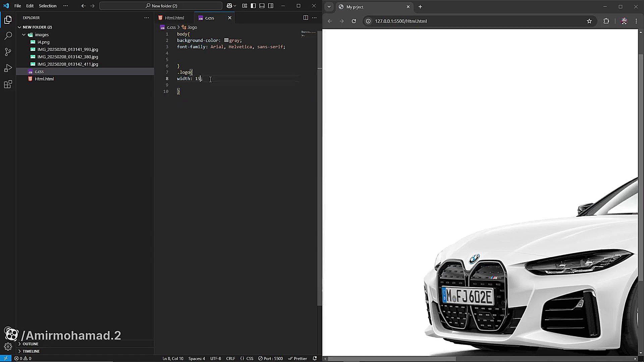
Task: Go forward in Chrome
Action: tap(342, 21)
